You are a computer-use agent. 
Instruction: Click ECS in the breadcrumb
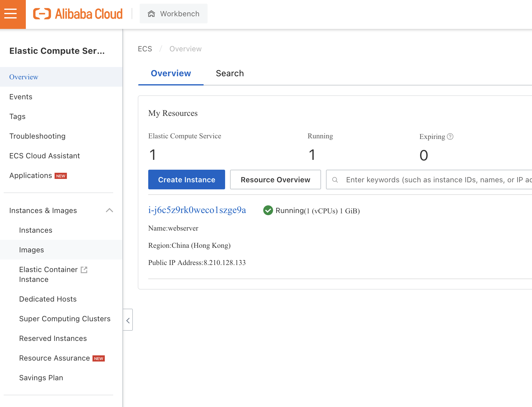[145, 49]
